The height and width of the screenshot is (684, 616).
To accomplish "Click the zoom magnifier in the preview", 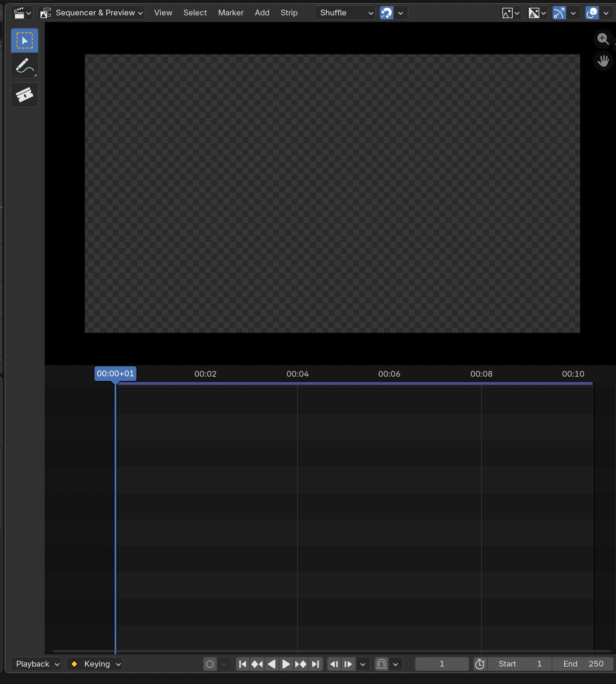I will 603,39.
